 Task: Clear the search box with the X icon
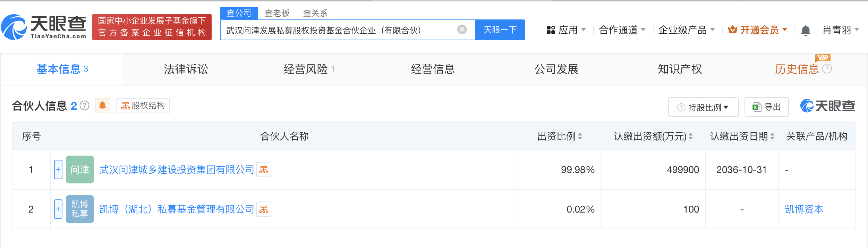coord(462,30)
